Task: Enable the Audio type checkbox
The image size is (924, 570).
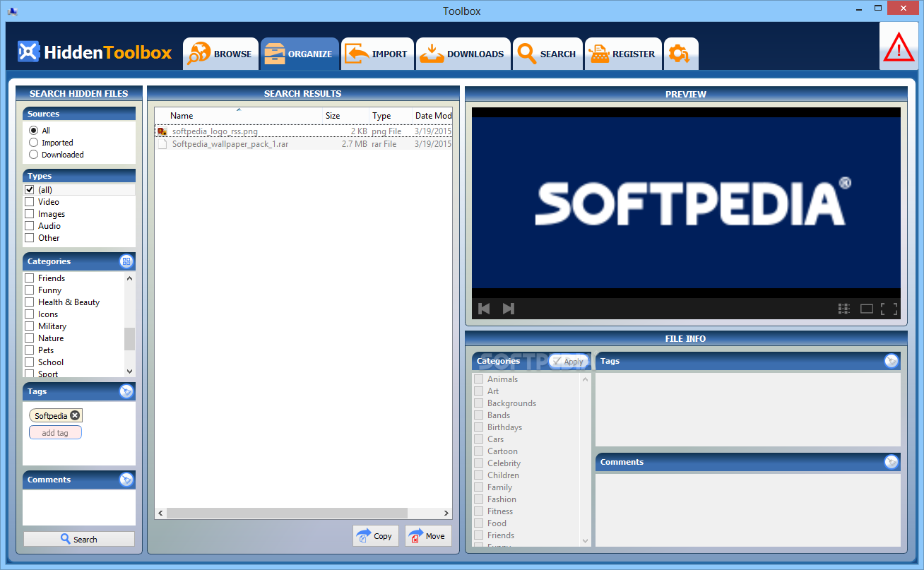Action: coord(30,225)
